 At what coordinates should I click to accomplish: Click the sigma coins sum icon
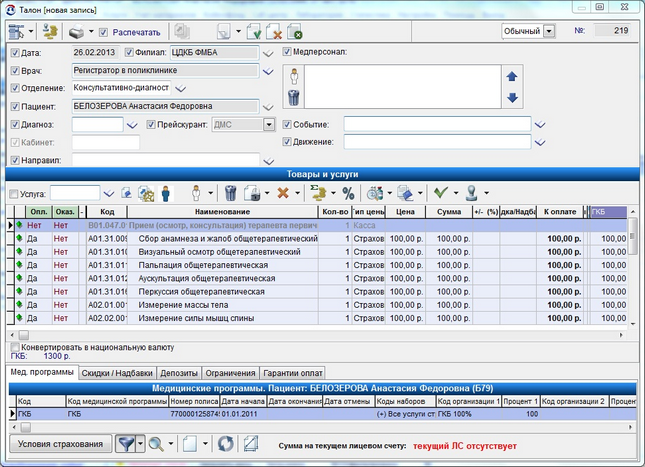pos(318,193)
